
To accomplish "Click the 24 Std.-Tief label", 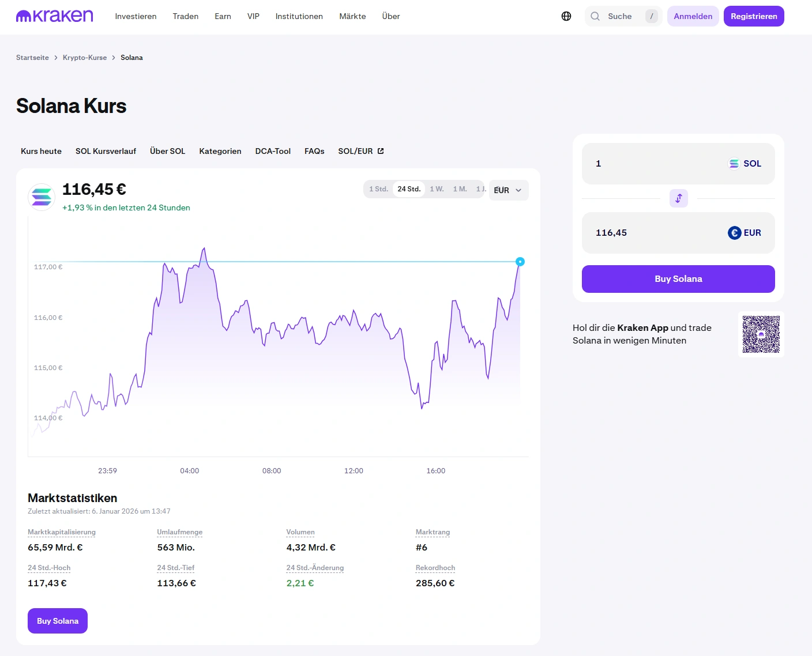I will click(x=176, y=568).
